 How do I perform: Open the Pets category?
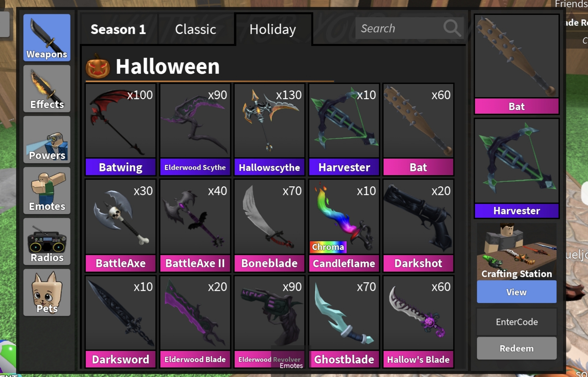[47, 292]
